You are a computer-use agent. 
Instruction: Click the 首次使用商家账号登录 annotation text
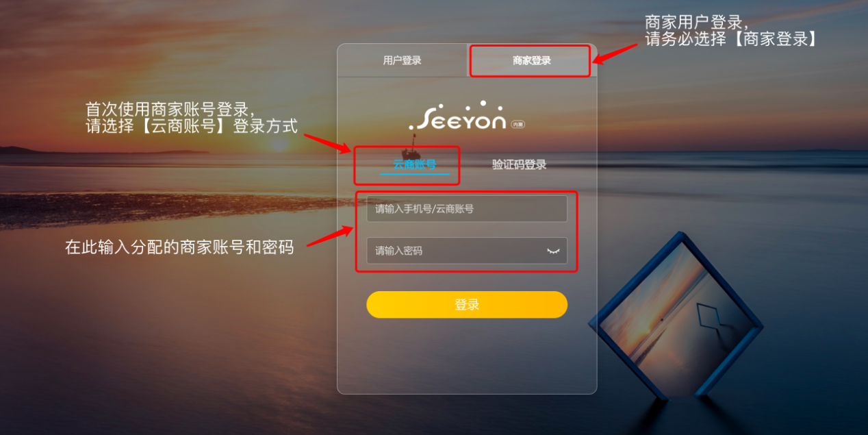pos(170,109)
